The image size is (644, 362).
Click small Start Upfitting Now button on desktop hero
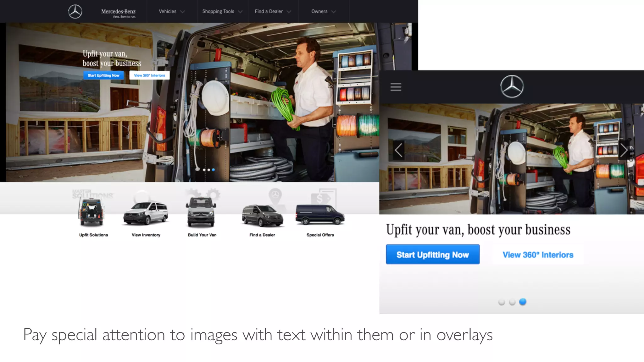coord(103,75)
